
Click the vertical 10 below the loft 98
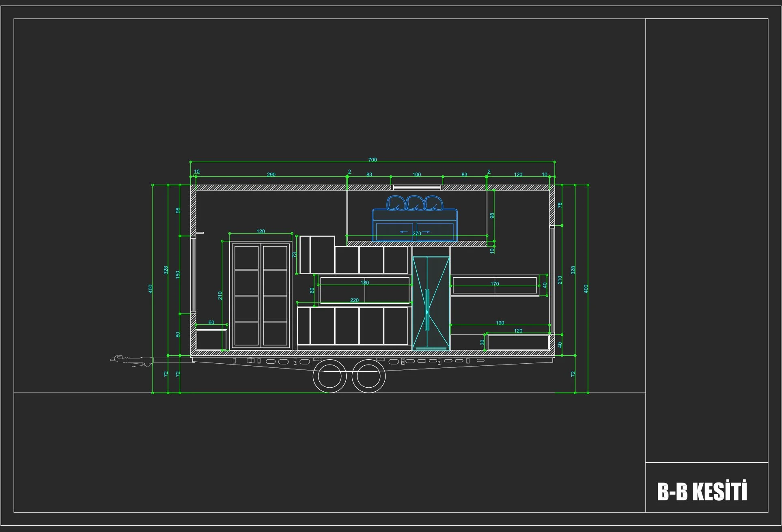tap(492, 251)
